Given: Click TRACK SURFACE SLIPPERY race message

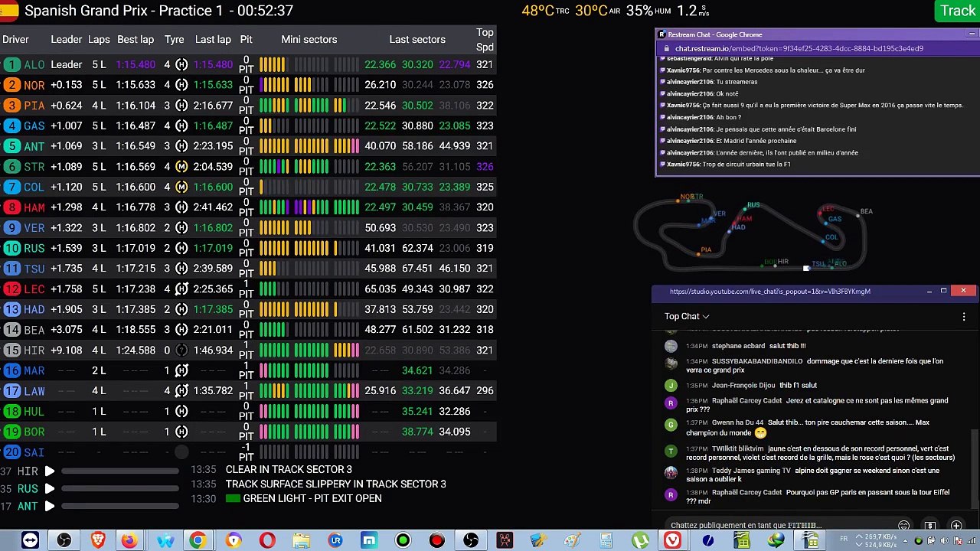Looking at the screenshot, I should (x=335, y=484).
